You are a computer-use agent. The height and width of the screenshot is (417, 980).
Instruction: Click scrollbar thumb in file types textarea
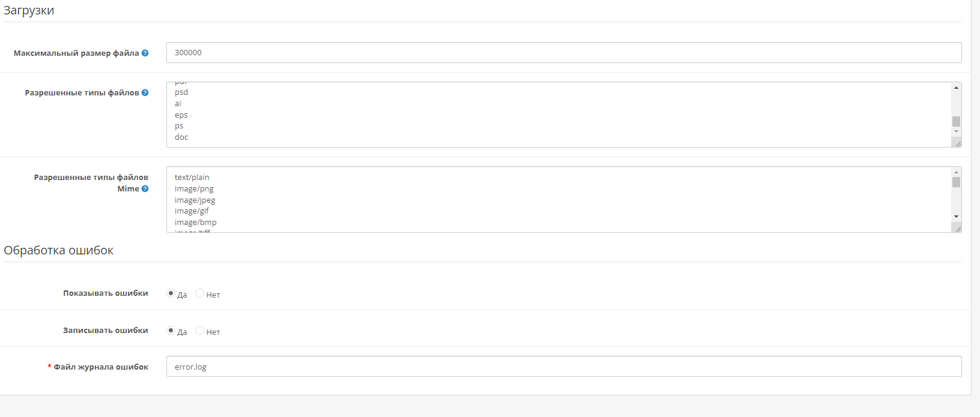956,121
